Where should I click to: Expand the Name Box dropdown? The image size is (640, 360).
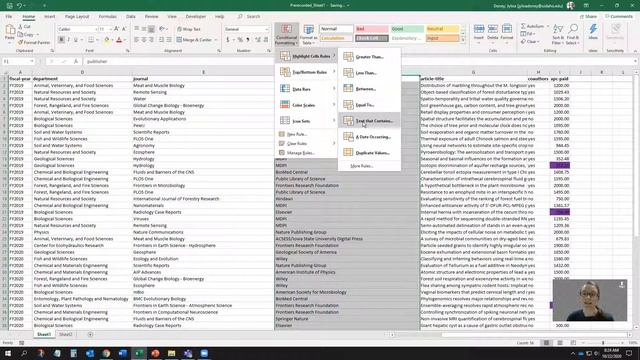tap(32, 61)
